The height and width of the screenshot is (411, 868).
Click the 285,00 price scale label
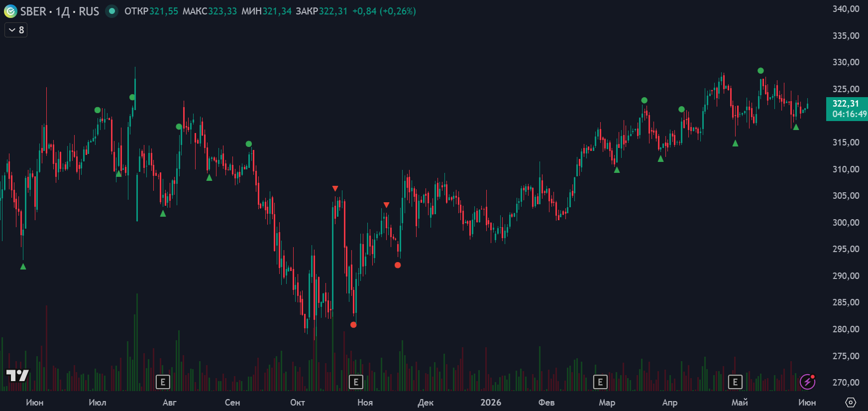click(846, 302)
